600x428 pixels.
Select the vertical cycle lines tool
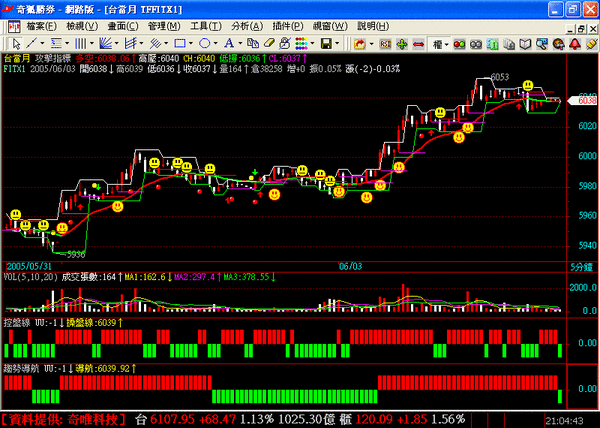[80, 44]
